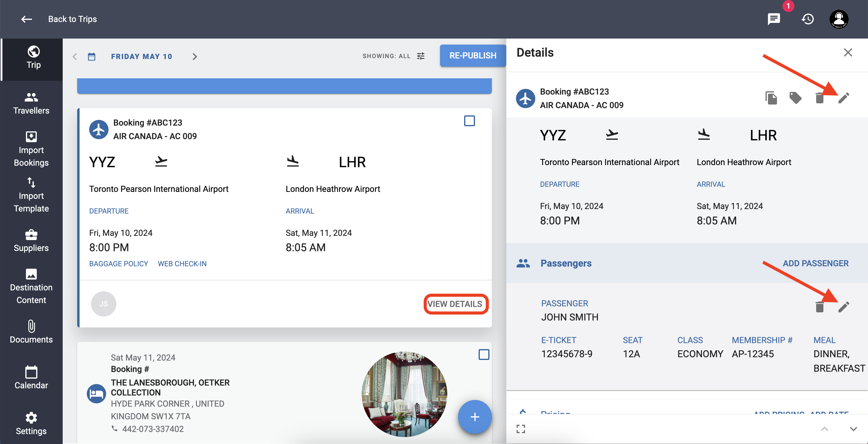Go to previous day chevron

click(x=75, y=57)
